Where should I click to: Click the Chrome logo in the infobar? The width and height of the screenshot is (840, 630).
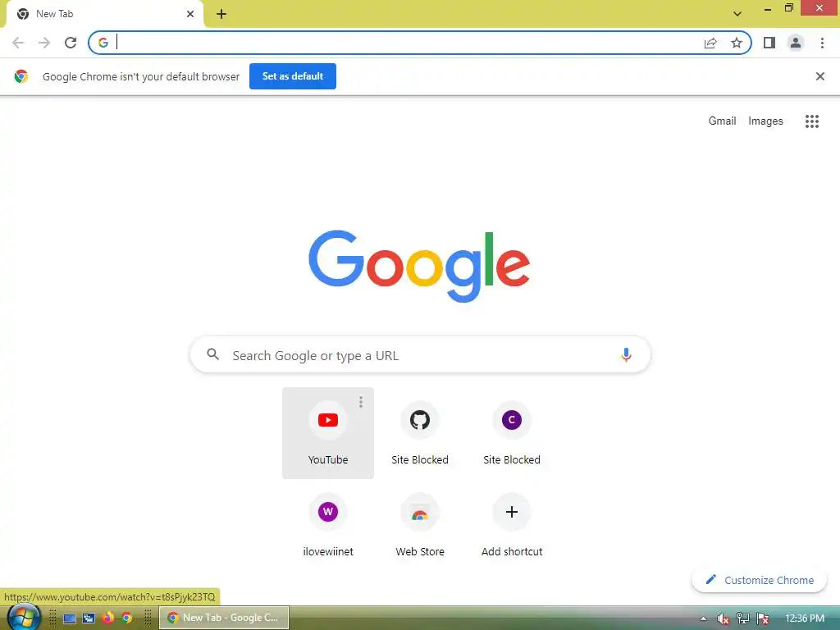21,76
